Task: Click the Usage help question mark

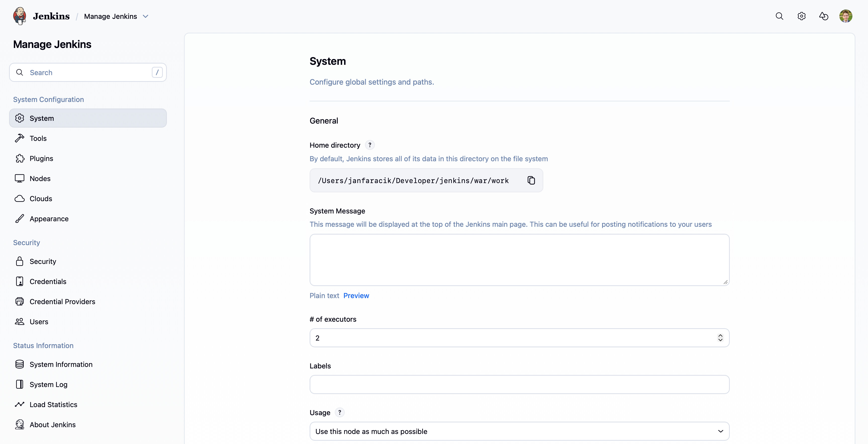Action: pyautogui.click(x=340, y=412)
